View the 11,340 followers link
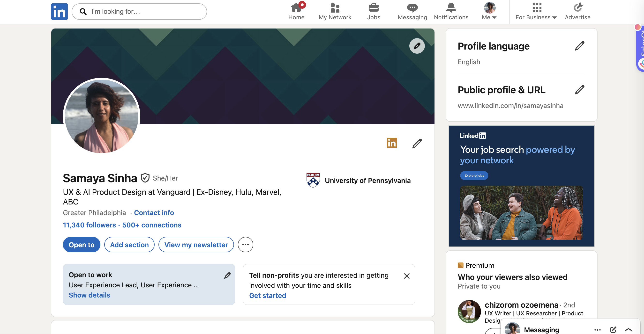 point(89,225)
